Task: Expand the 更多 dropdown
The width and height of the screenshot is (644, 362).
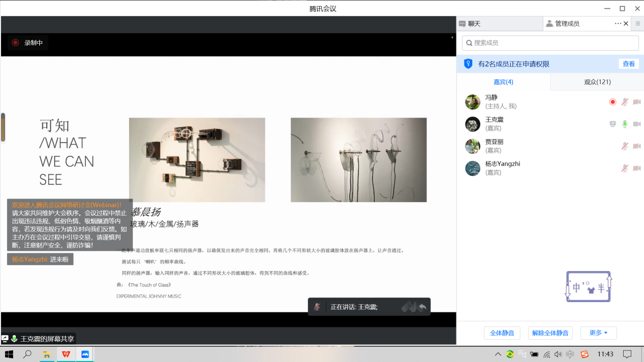Action: [598, 333]
